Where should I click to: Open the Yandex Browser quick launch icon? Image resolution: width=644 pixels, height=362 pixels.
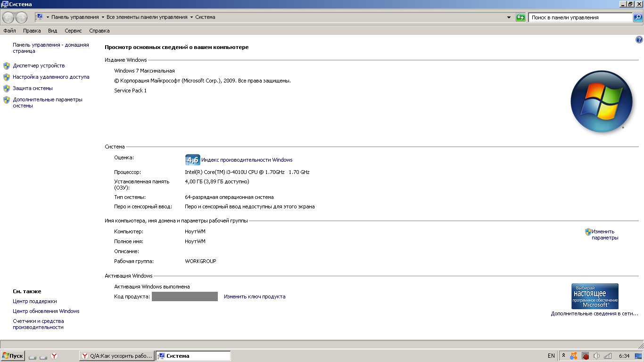coord(55,356)
